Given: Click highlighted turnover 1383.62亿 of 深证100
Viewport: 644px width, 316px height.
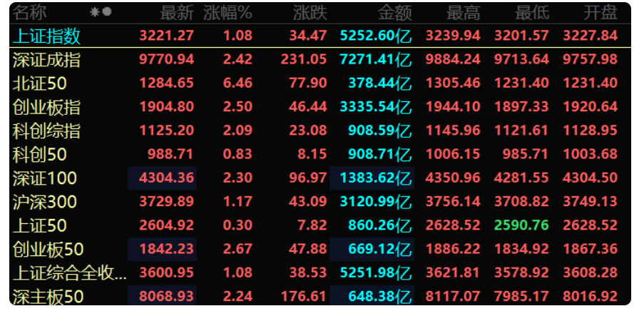Looking at the screenshot, I should tap(376, 178).
